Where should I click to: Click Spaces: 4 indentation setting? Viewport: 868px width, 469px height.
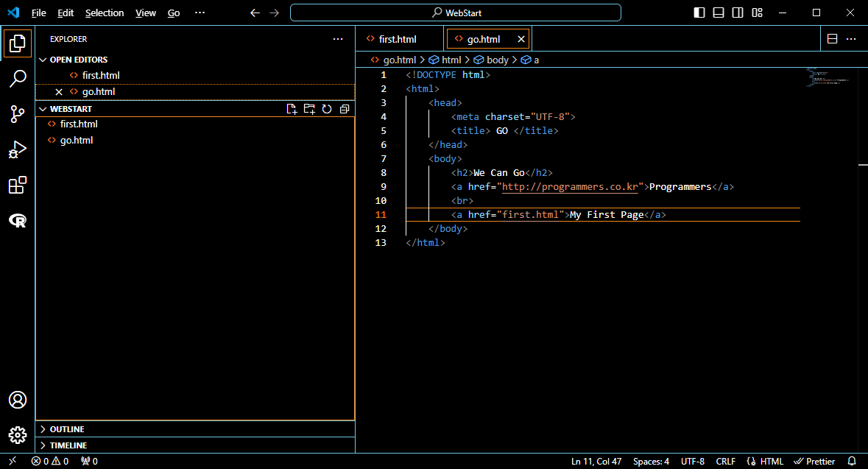pos(651,461)
